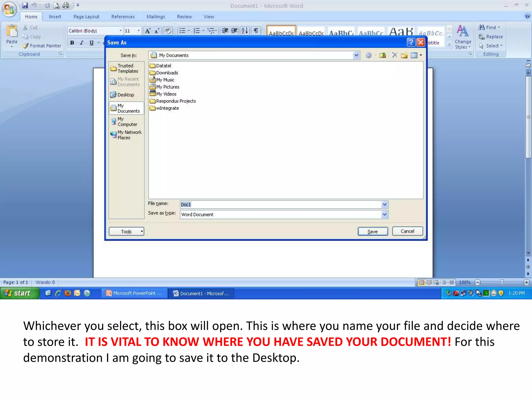Screen dimensions: 532x399
Task: Open Trusted Templates in sidebar
Action: [125, 68]
